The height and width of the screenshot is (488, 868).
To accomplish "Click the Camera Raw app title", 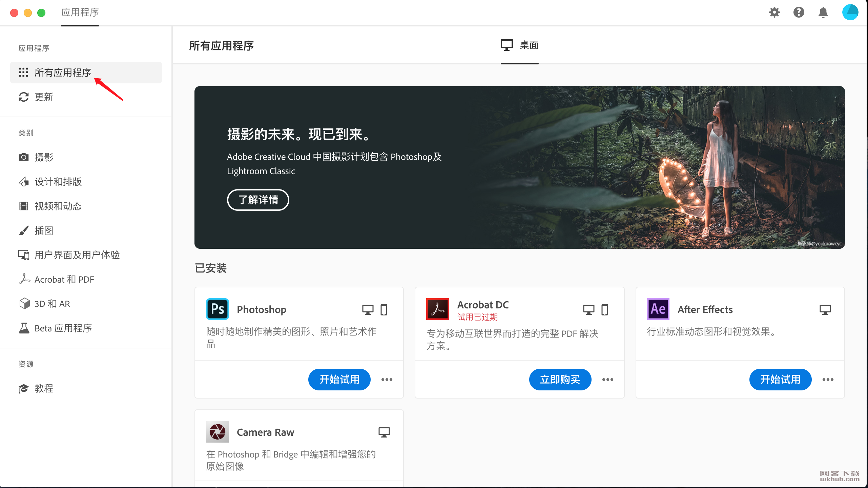I will [x=265, y=432].
